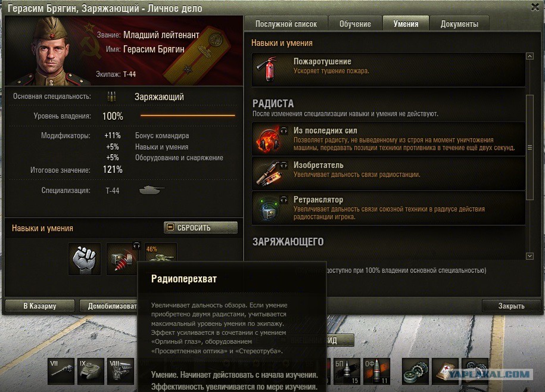Click the Сбросить skills reset button
This screenshot has height=392, width=545.
click(201, 228)
